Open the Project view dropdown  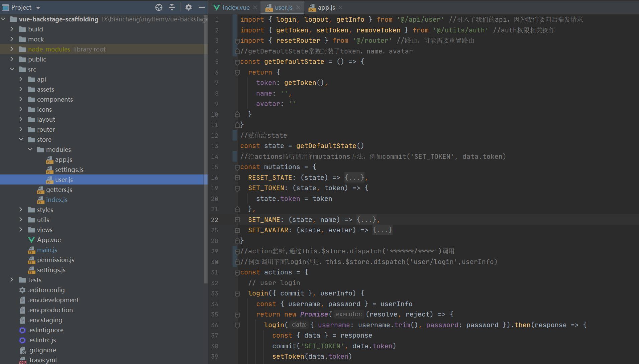pos(38,8)
